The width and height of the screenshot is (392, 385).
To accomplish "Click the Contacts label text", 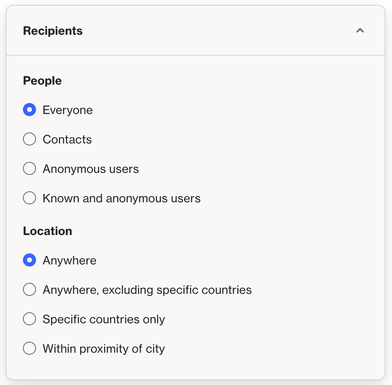I will tap(67, 139).
